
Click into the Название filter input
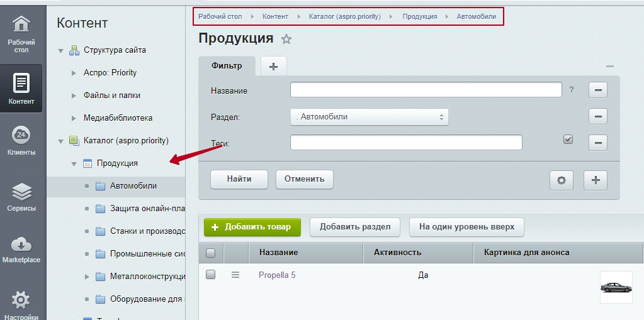click(x=426, y=90)
